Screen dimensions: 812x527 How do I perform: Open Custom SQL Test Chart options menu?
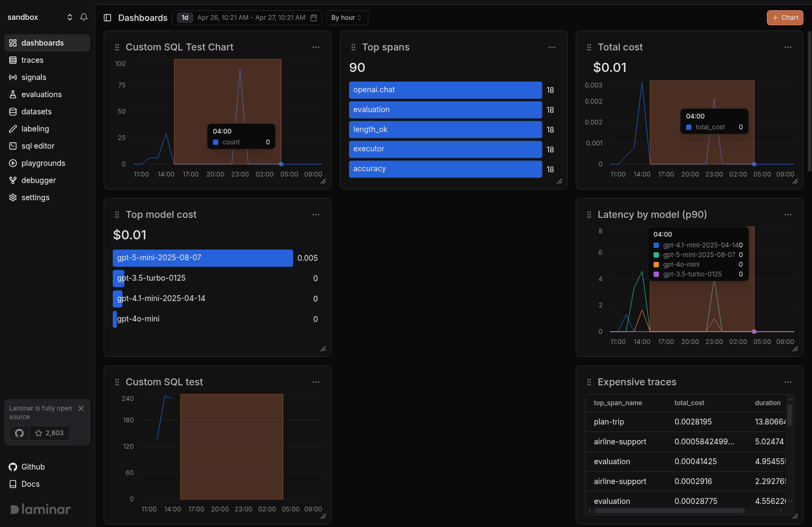(316, 47)
